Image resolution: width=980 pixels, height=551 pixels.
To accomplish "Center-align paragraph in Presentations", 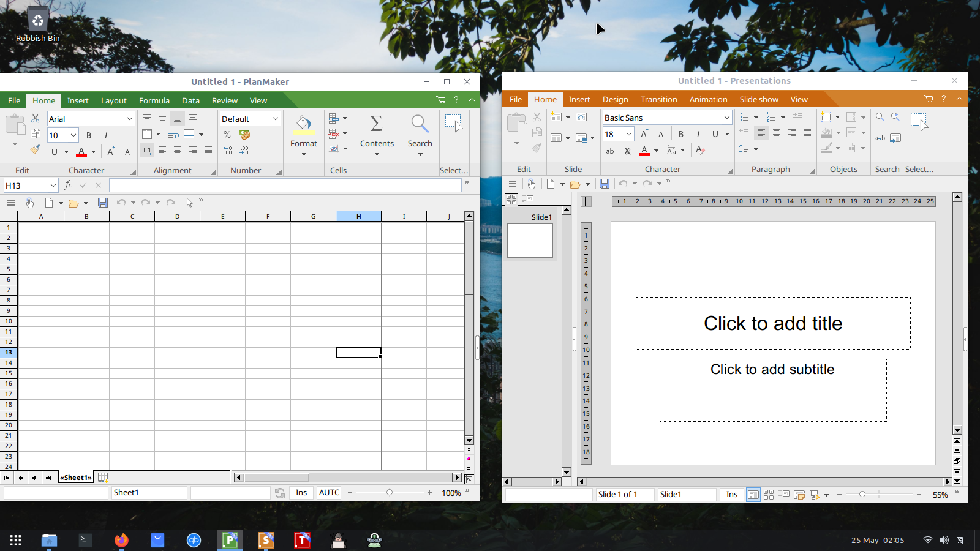I will click(x=777, y=133).
